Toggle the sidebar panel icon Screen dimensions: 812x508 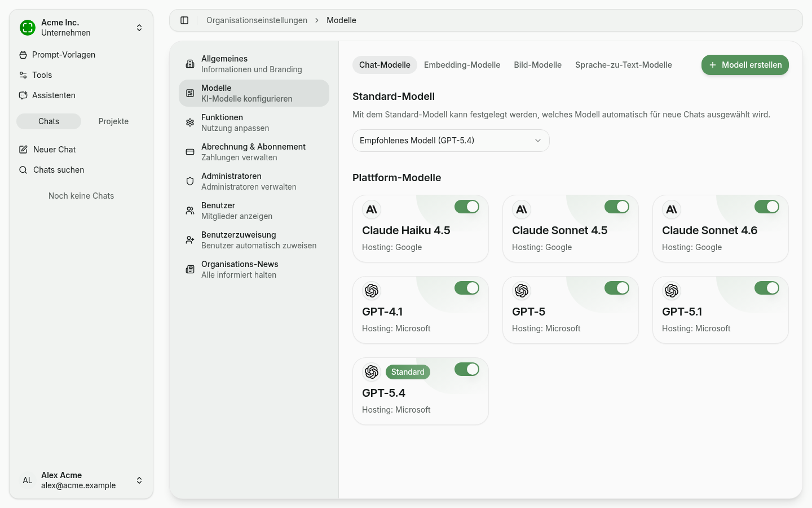(x=184, y=20)
